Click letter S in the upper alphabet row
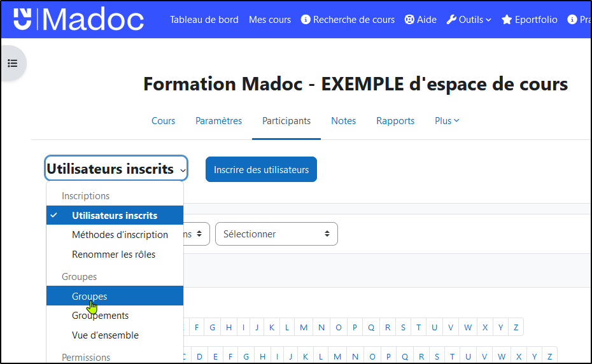This screenshot has width=592, height=364. pyautogui.click(x=403, y=327)
